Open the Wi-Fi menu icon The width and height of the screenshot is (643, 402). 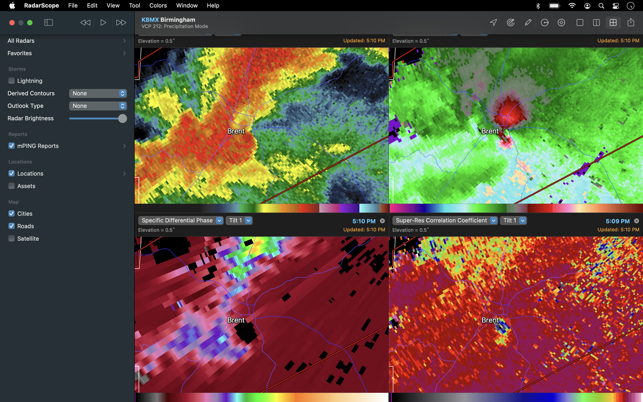click(x=572, y=6)
